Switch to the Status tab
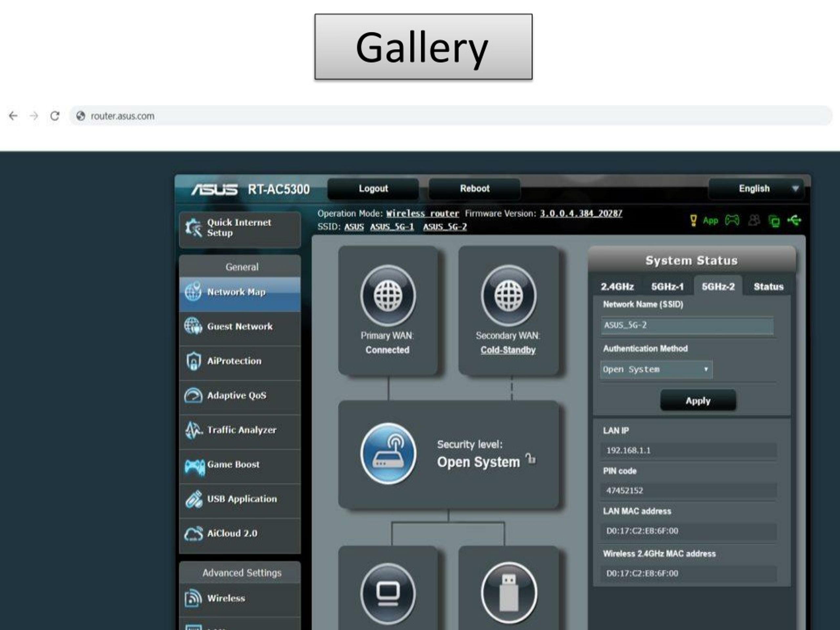This screenshot has width=840, height=630. [768, 287]
